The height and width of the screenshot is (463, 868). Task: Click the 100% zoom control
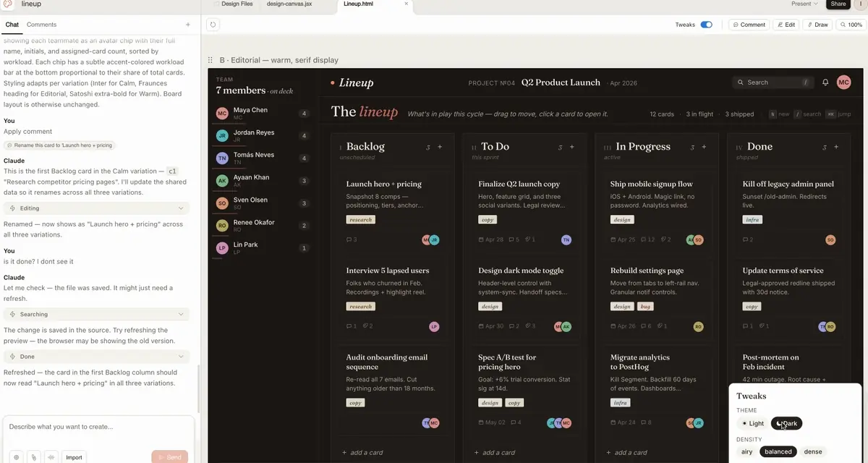[851, 25]
